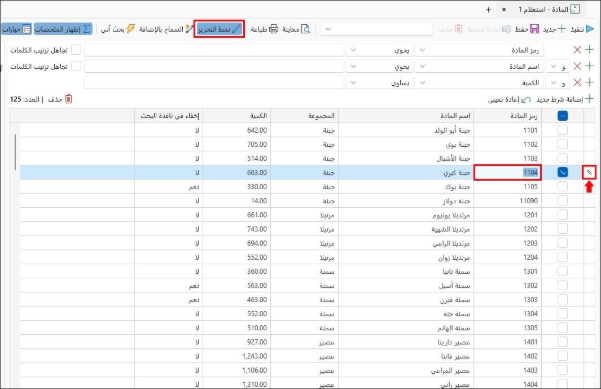Click in the رمز المادة value input field
This screenshot has height=389, width=601.
(x=214, y=50)
